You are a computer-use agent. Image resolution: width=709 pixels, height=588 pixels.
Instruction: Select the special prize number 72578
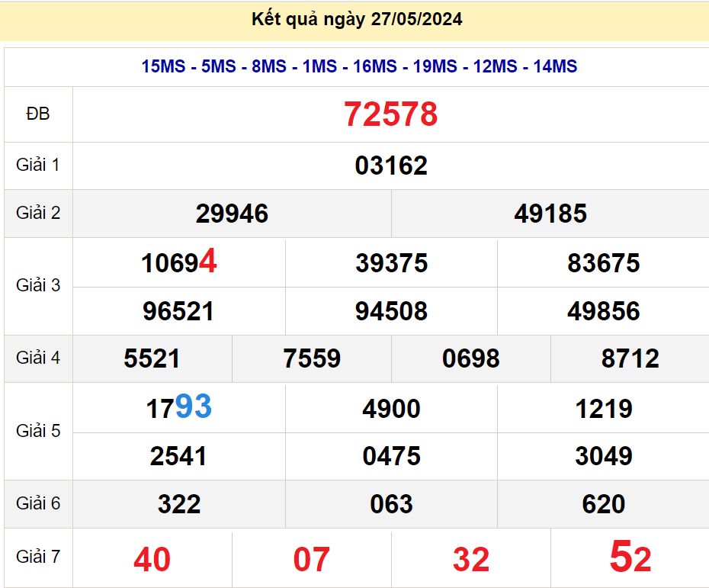390,114
